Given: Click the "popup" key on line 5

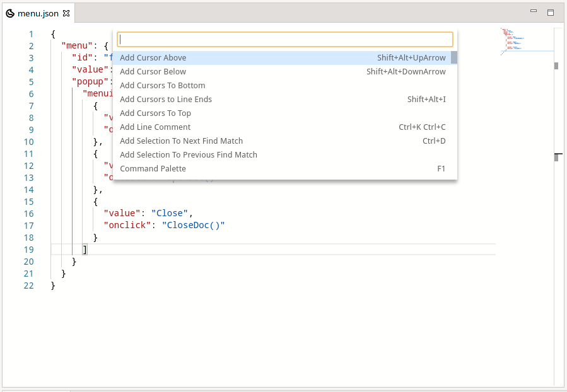Looking at the screenshot, I should 90,82.
